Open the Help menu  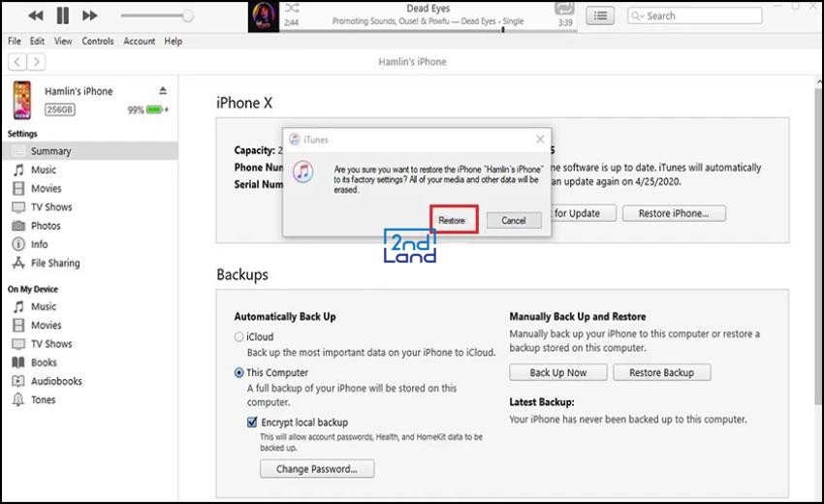click(x=173, y=41)
